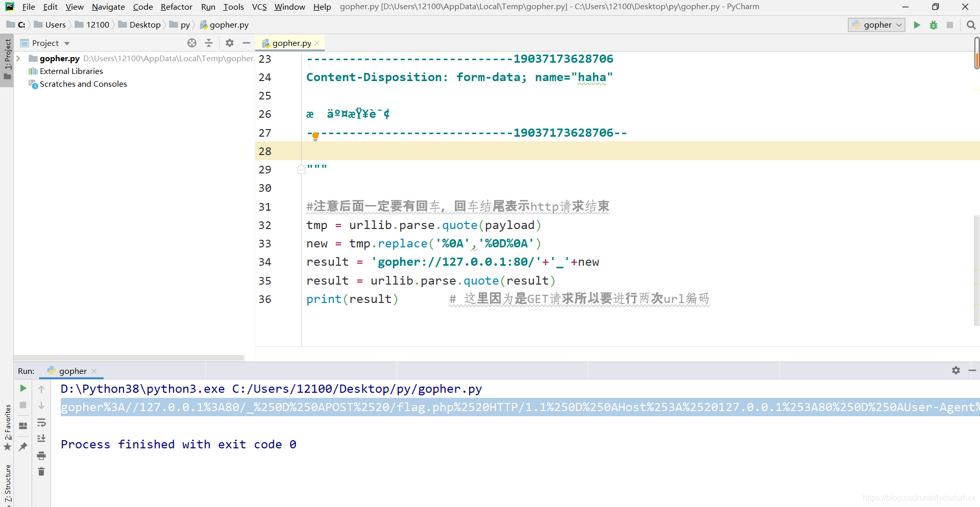Viewport: 980px width, 507px height.
Task: Click the Project panel horizontal scrollbar
Action: point(129,358)
